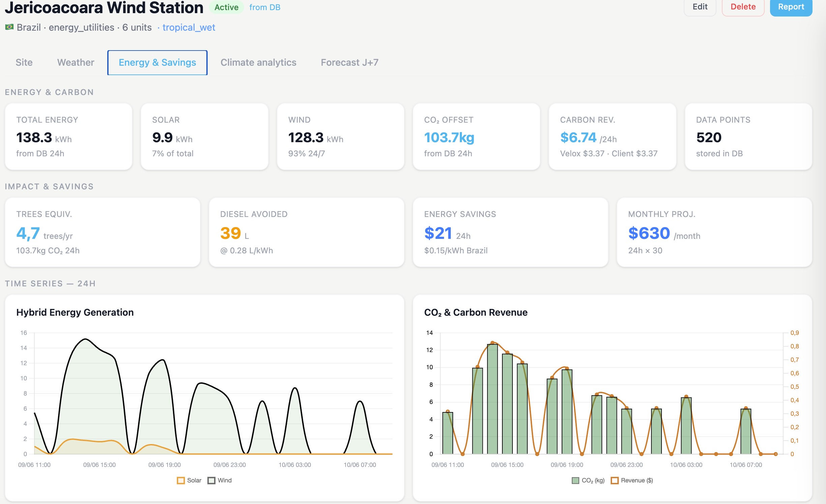The width and height of the screenshot is (826, 504).
Task: Click the Delete button
Action: coord(743,7)
